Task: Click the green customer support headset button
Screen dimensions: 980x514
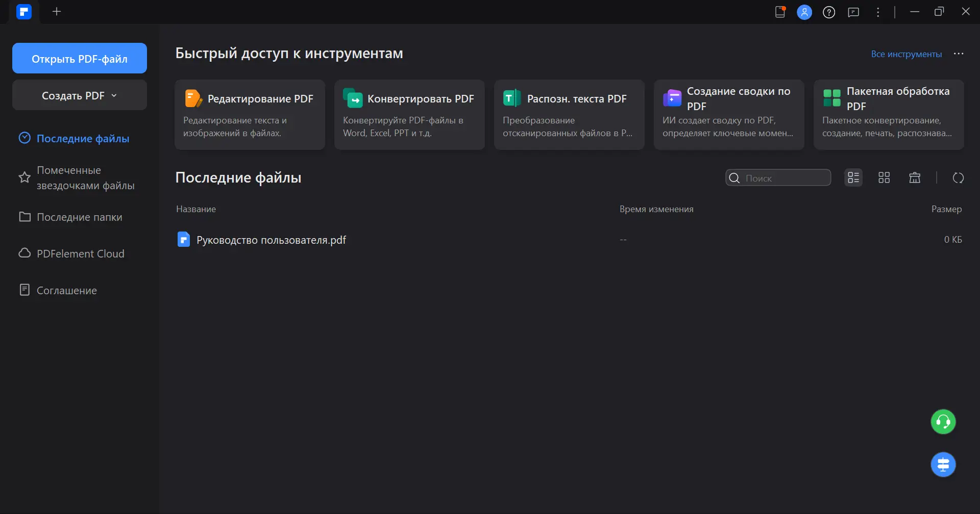Action: (943, 422)
